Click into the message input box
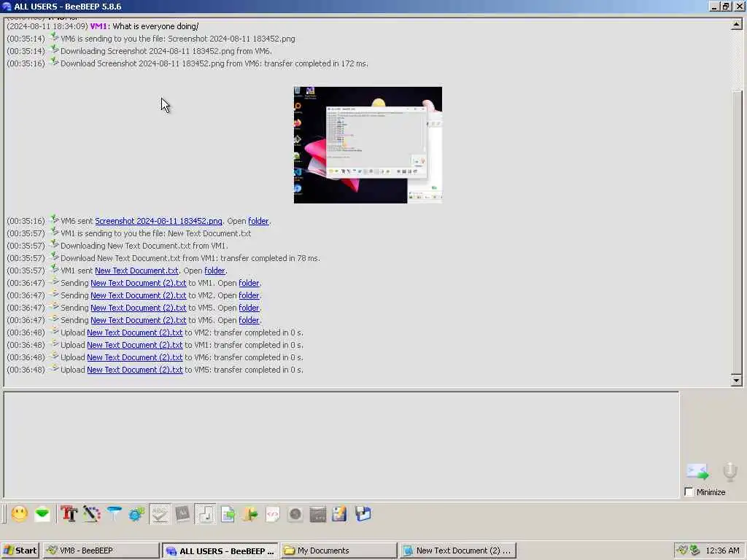 tap(341, 445)
